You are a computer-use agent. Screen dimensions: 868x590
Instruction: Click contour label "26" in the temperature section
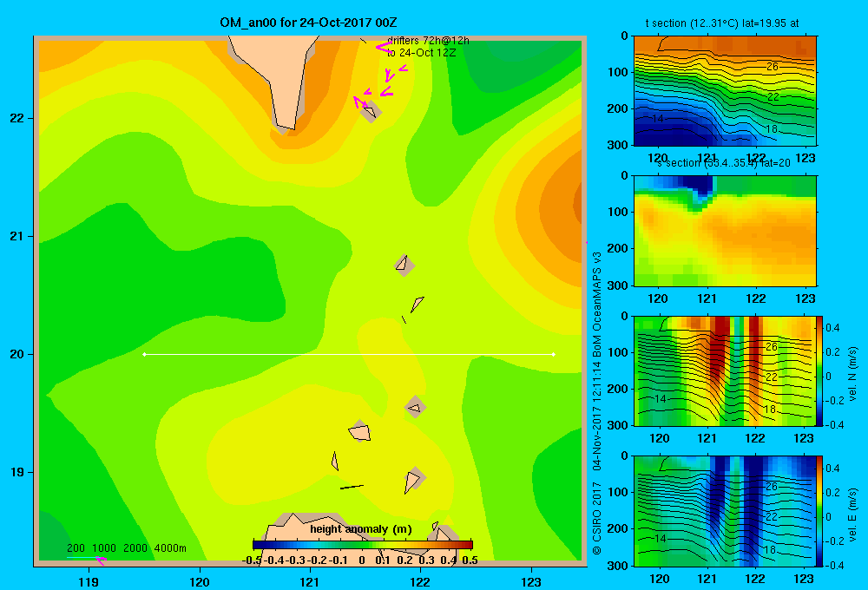click(773, 67)
